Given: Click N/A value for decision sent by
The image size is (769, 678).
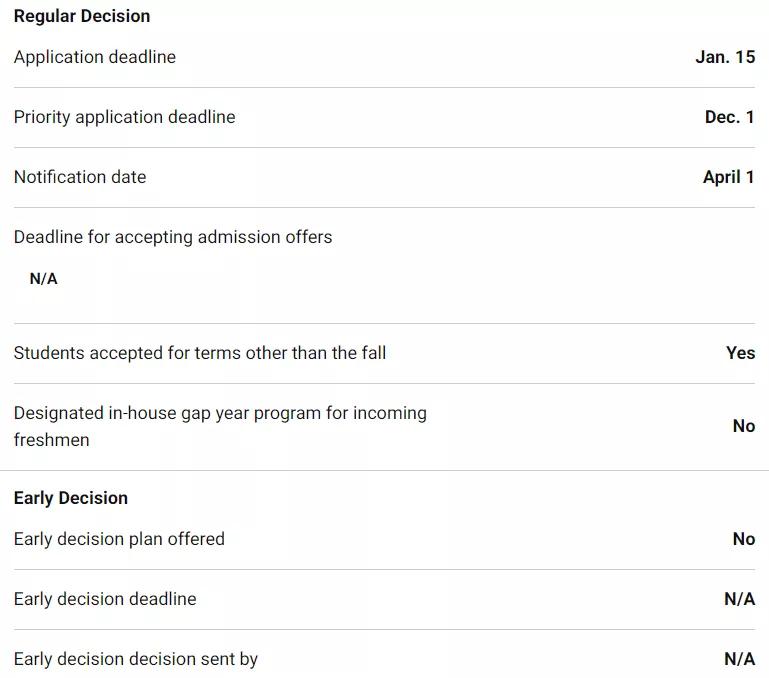Looking at the screenshot, I should click(x=739, y=659).
